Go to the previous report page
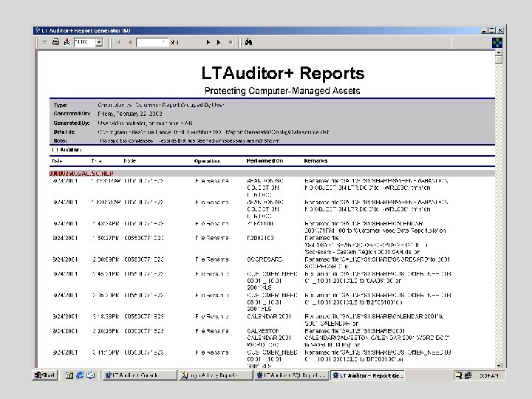 [x=130, y=42]
